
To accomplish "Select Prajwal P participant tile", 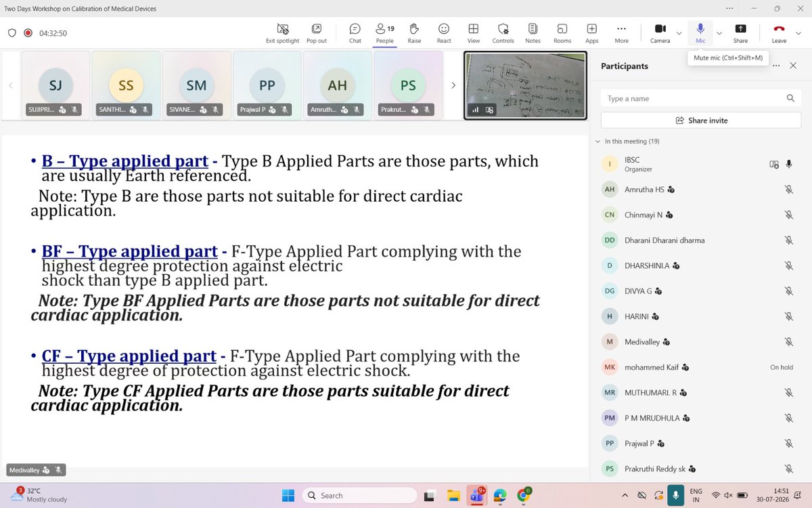I will pyautogui.click(x=267, y=85).
